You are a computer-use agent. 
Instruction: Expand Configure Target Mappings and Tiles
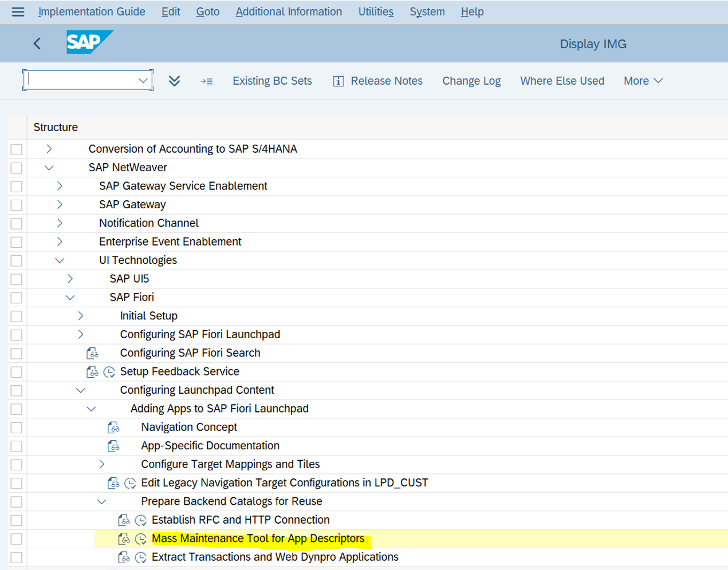[101, 464]
